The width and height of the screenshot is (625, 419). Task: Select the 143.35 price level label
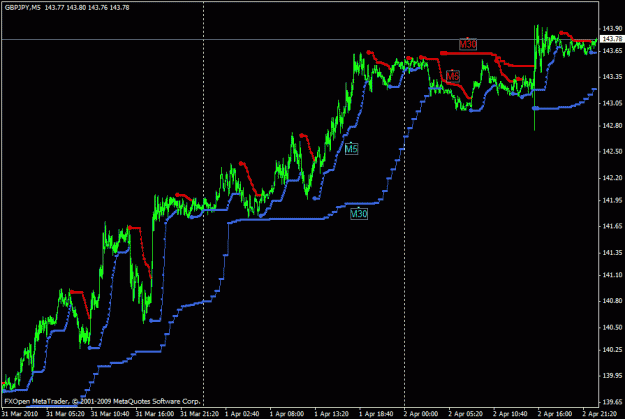point(612,77)
